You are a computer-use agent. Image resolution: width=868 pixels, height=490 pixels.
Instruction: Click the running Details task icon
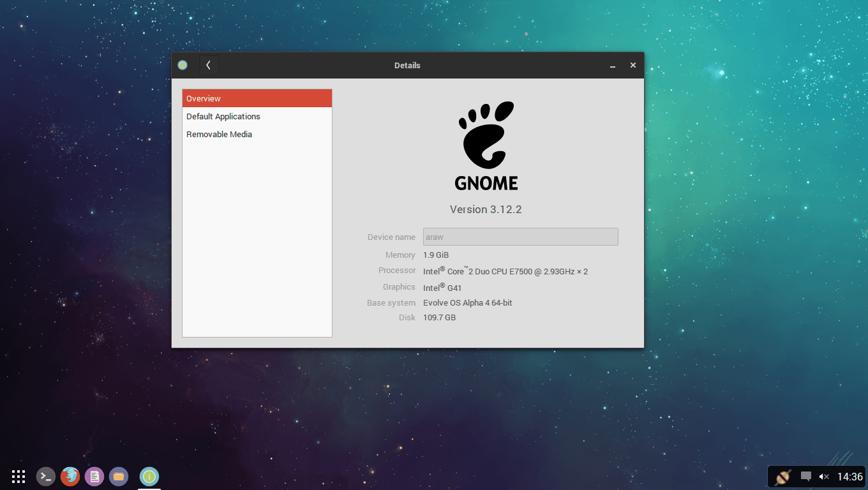pos(149,476)
